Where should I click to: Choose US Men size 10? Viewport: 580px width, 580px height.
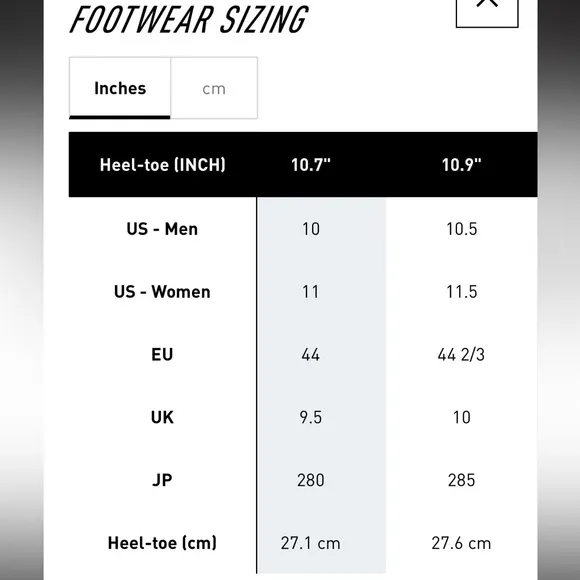point(311,229)
